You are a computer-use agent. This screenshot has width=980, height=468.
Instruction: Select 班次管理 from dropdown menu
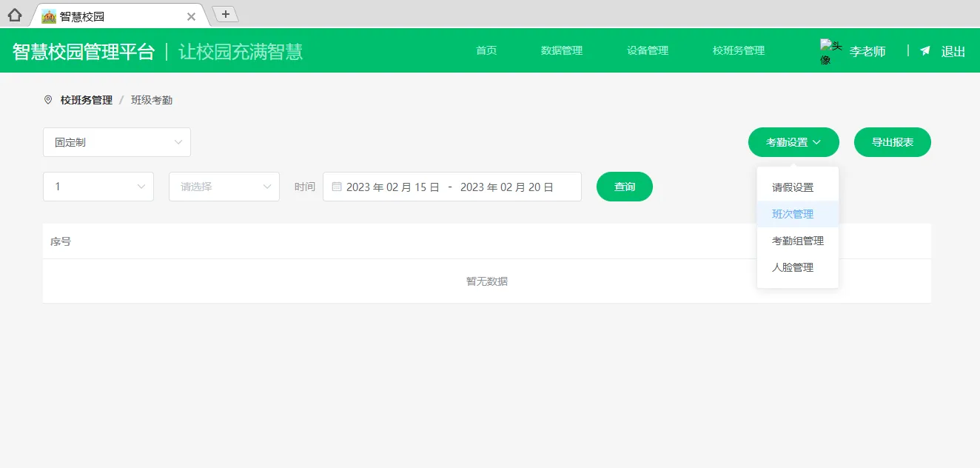[798, 214]
